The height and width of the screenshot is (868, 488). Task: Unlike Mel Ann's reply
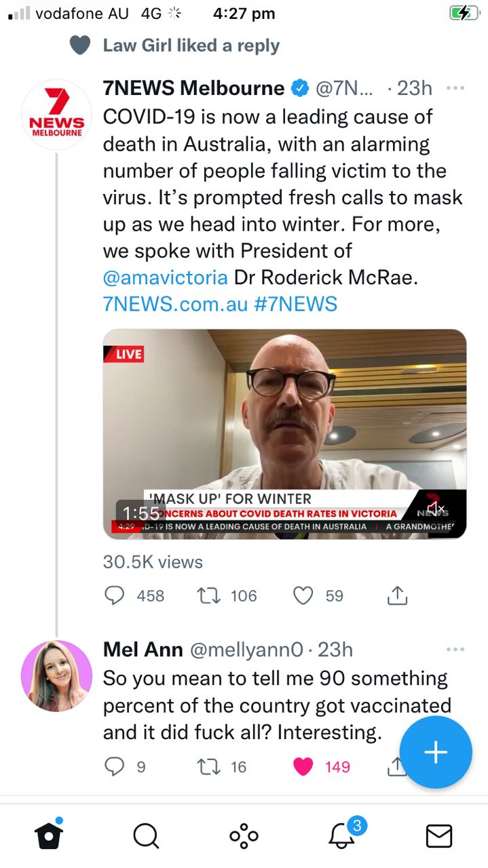click(x=303, y=766)
